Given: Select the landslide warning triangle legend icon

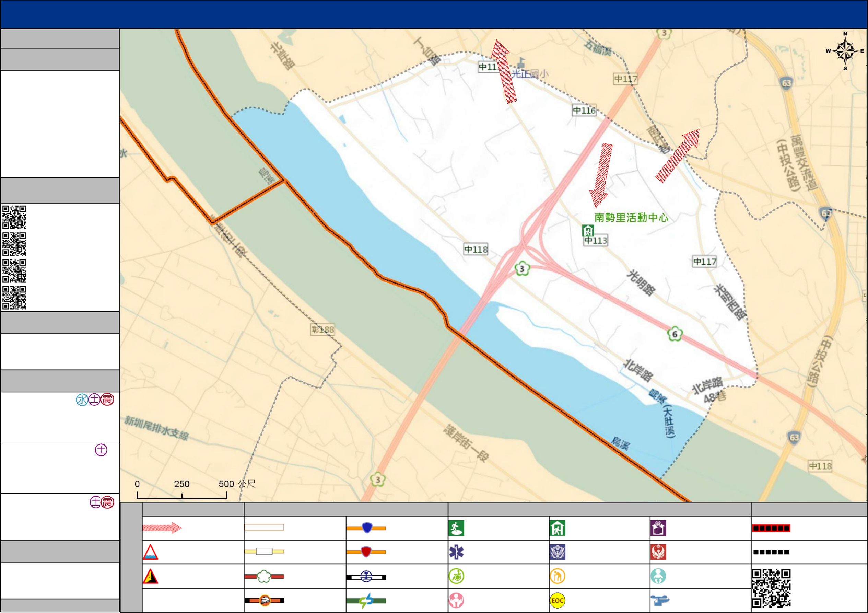Looking at the screenshot, I should coord(151,576).
